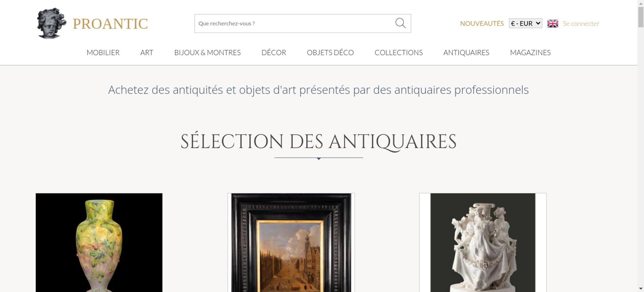Go to ANTIQUAIRES menu item

(466, 52)
